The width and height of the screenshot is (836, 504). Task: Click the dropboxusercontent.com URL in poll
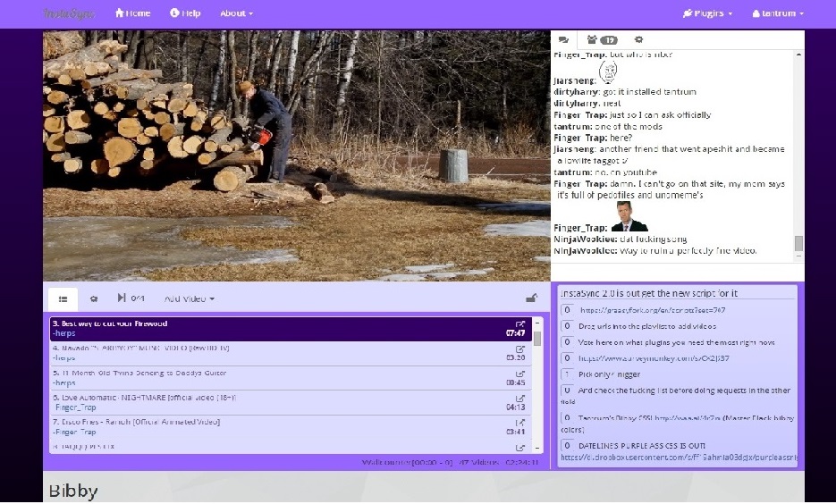679,458
